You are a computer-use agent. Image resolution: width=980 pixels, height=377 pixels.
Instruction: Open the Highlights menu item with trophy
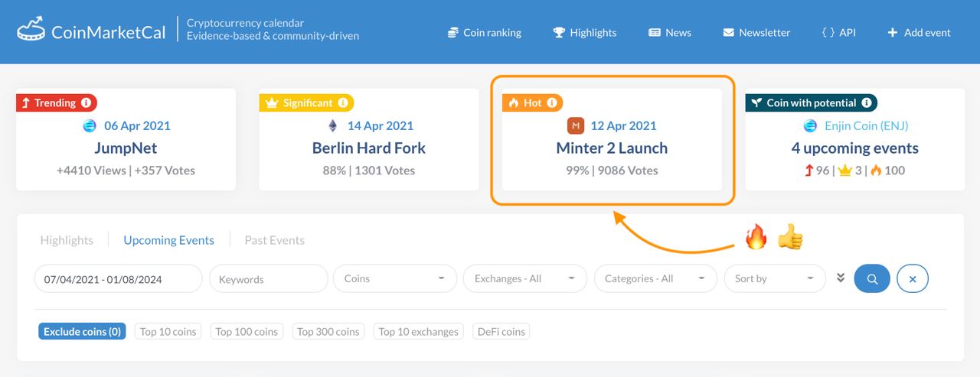pos(585,32)
